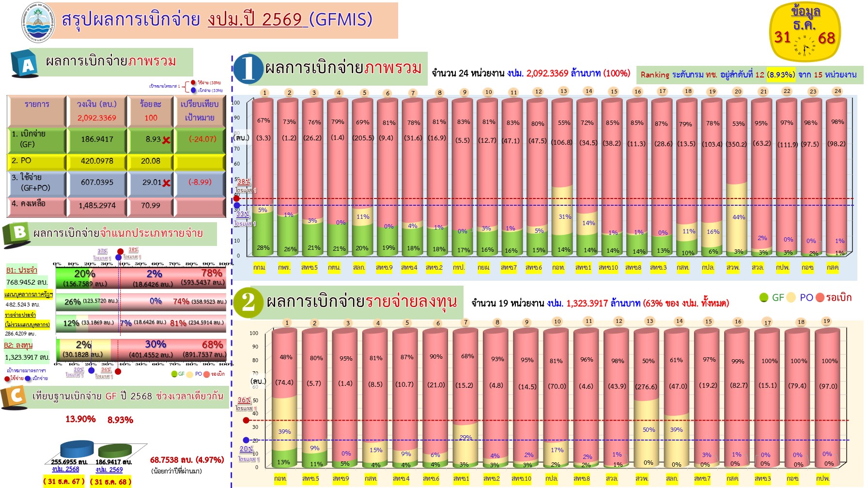The width and height of the screenshot is (868, 488).
Task: Click the red X mark beside 29.01
Action: pos(167,183)
